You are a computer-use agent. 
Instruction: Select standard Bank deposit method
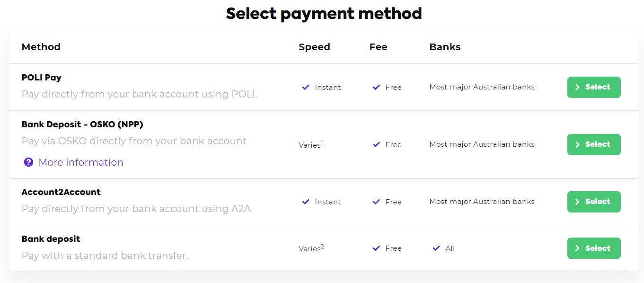[593, 248]
